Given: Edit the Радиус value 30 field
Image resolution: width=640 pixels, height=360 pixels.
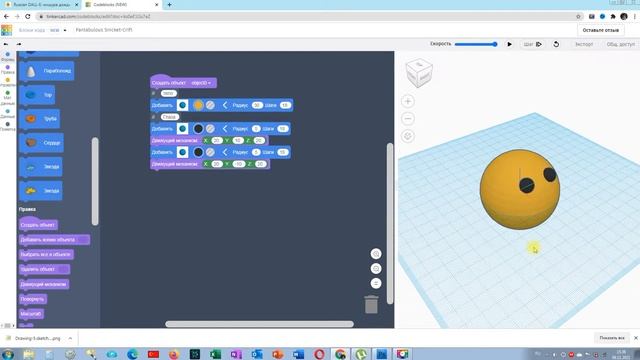Looking at the screenshot, I should [257, 105].
